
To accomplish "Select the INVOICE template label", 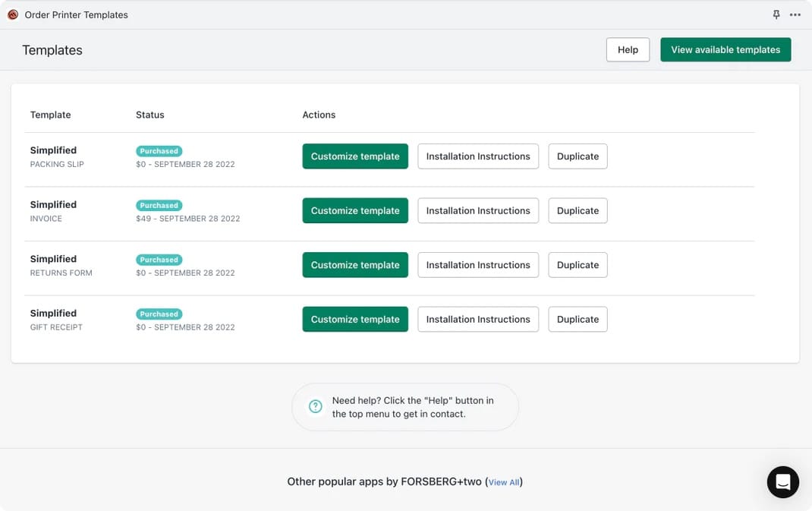I will (46, 219).
